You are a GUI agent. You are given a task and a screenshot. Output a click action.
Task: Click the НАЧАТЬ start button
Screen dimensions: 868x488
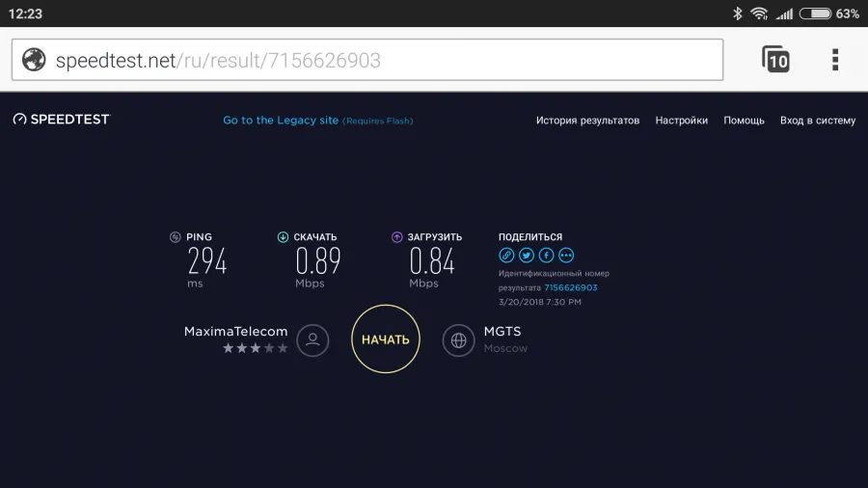(x=386, y=339)
